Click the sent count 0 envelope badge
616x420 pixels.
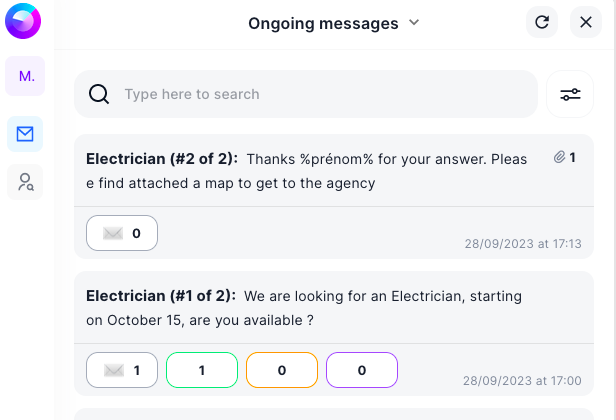coord(122,233)
